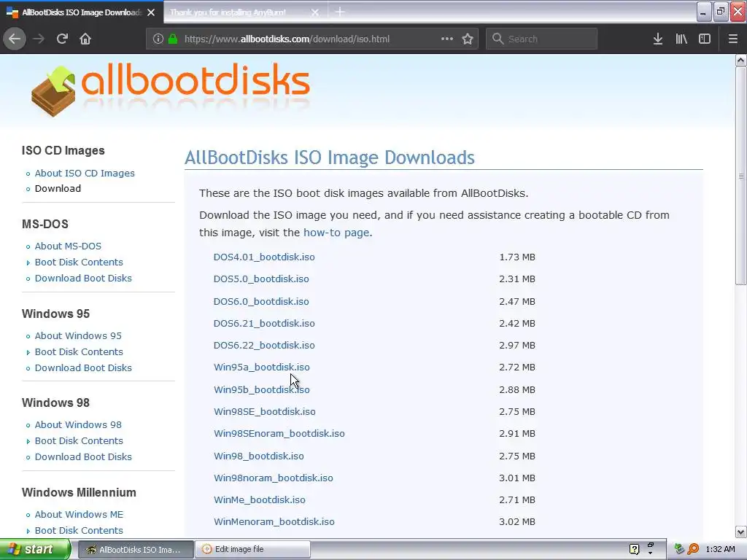Click the forward navigation arrow
This screenshot has height=560, width=747.
(39, 39)
